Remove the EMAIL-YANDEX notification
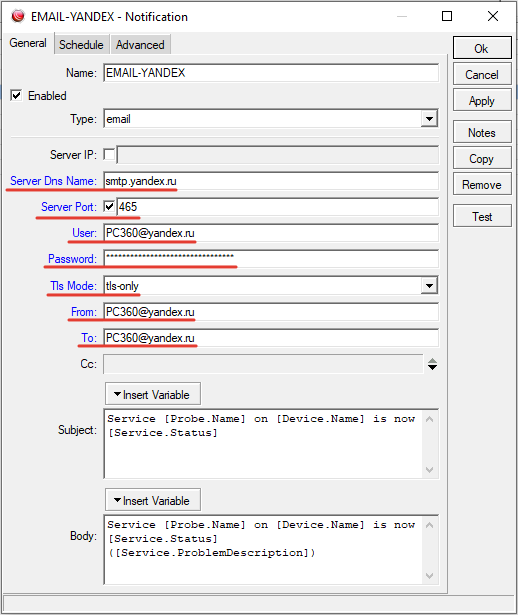Viewport: 518px width, 615px height. pos(482,184)
